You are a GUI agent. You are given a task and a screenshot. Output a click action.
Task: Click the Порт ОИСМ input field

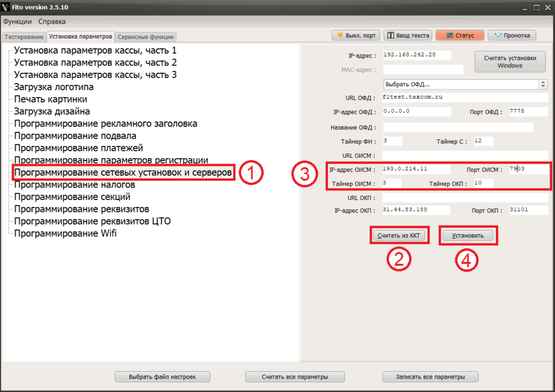pos(528,169)
